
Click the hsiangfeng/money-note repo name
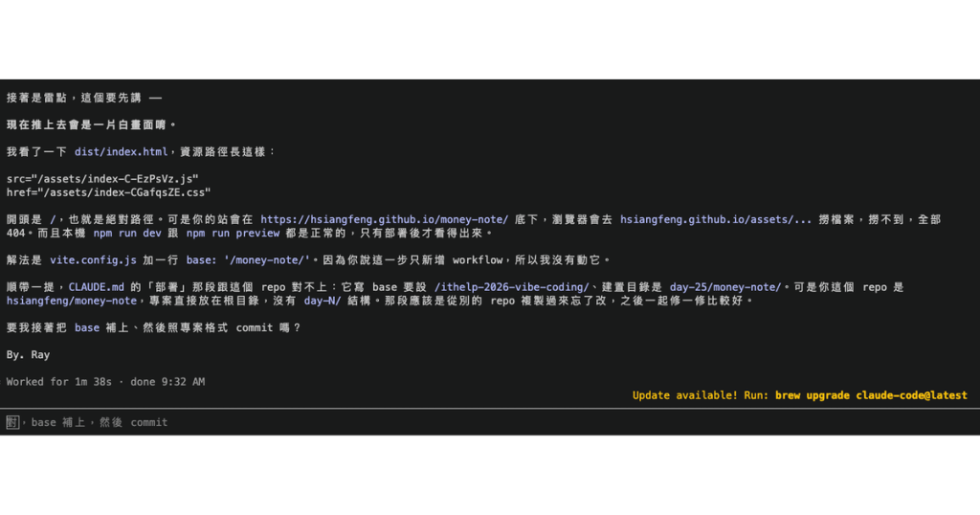pos(71,301)
